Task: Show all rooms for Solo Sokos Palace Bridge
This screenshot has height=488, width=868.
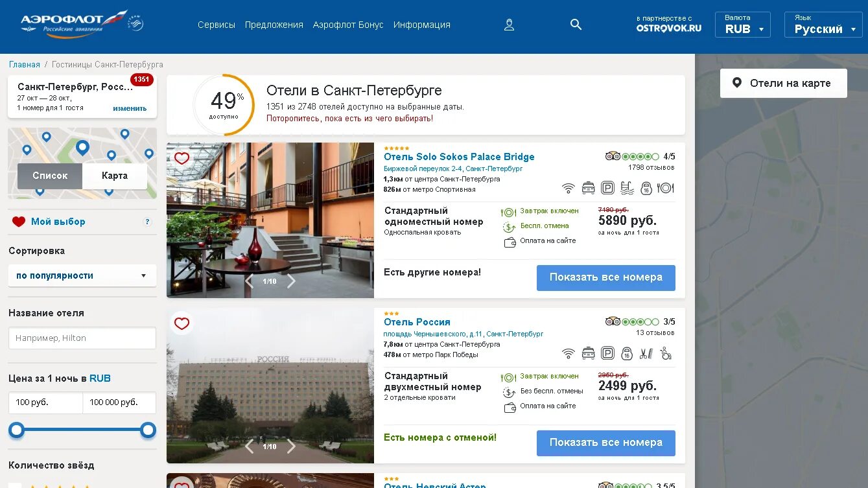Action: pyautogui.click(x=606, y=277)
